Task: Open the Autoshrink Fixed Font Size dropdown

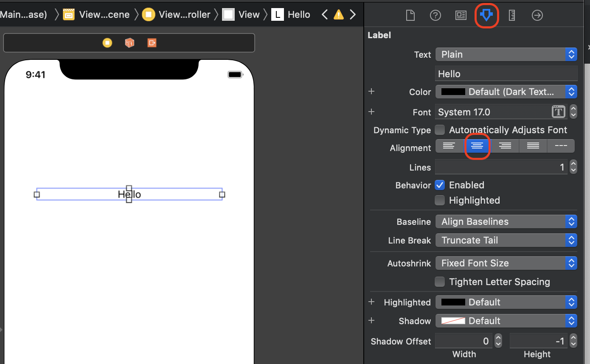Action: click(506, 263)
